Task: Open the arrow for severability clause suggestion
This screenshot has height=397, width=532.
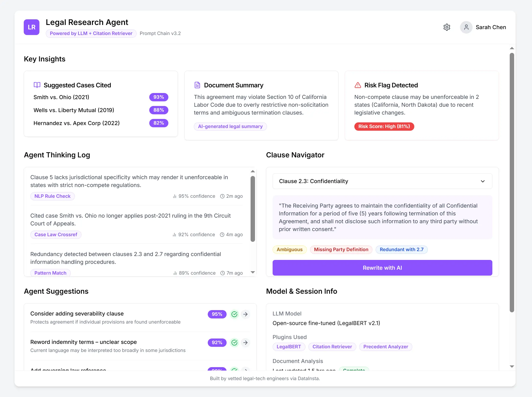Action: 245,314
